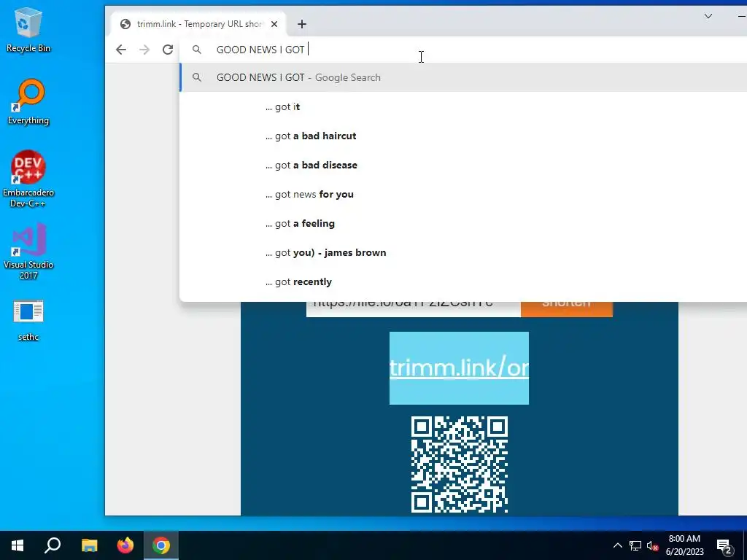Image resolution: width=747 pixels, height=560 pixels.
Task: Choose the 'got a bad haircut' suggestion
Action: 463,136
